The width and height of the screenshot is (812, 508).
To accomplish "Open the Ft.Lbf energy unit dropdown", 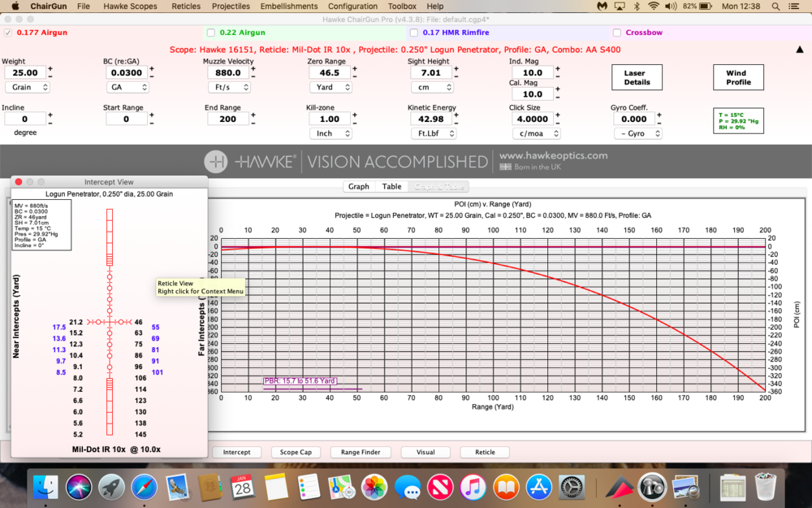I will coord(434,133).
